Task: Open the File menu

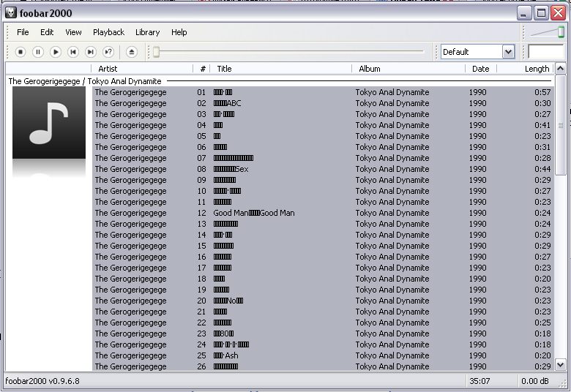Action: click(23, 32)
